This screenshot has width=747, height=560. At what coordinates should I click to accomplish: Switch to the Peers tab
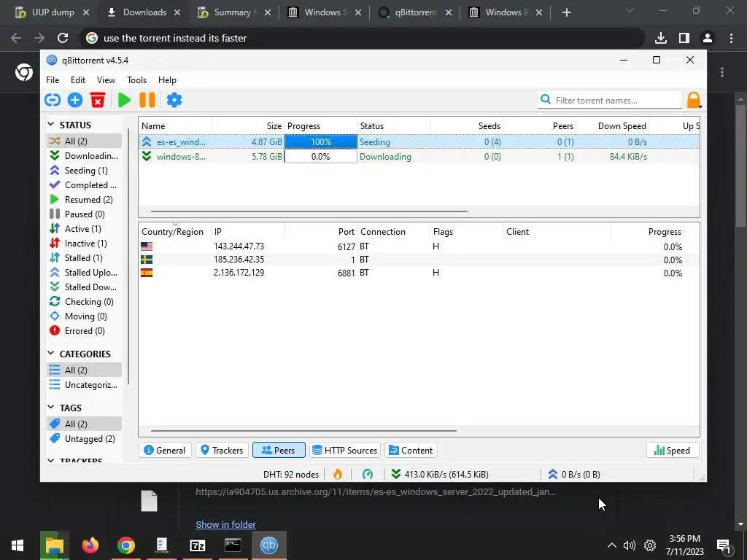click(279, 450)
